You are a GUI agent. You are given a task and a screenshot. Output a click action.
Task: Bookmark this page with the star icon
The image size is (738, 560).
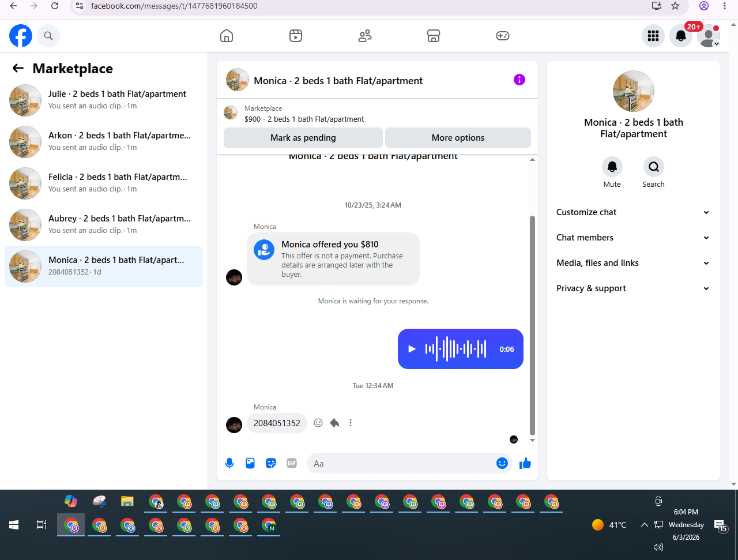click(x=675, y=6)
